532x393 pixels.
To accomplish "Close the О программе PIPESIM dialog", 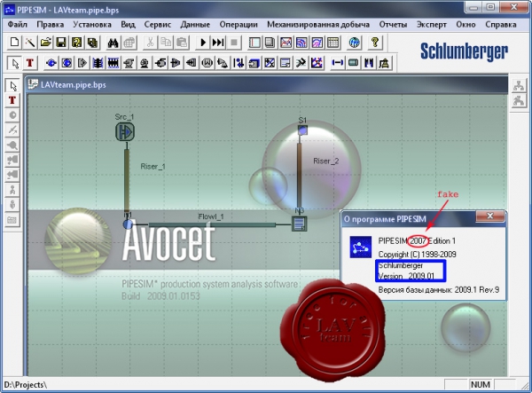I will pos(490,216).
